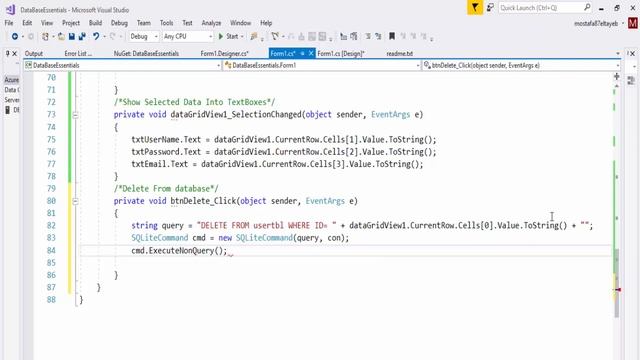The image size is (640, 360).
Task: Close the Form1.cs tab
Action: click(311, 53)
